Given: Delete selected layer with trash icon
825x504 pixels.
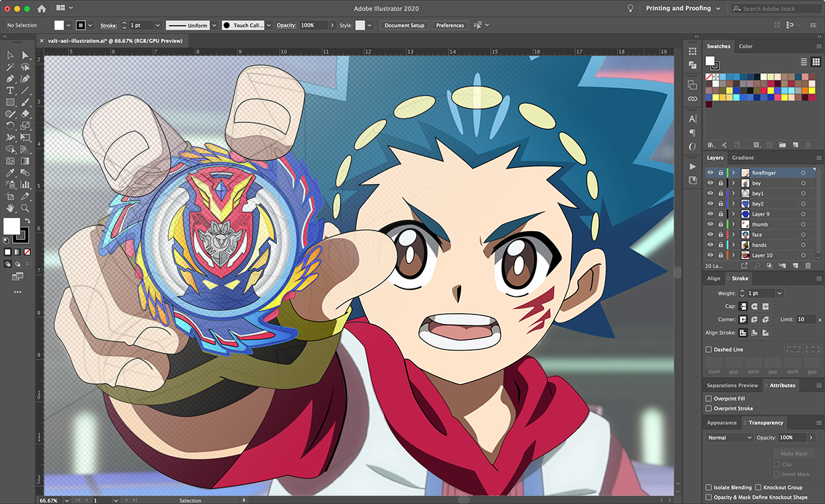Looking at the screenshot, I should point(808,266).
